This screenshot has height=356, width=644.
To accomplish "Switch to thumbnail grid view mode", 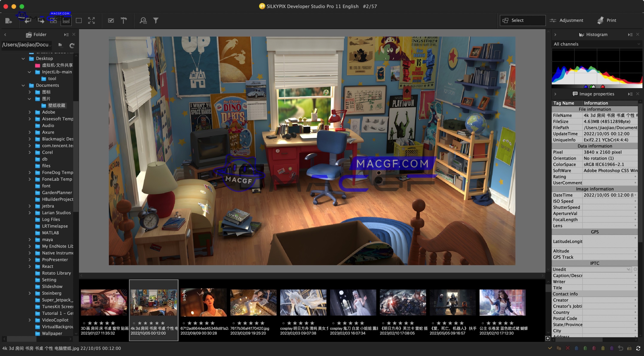I will [53, 20].
